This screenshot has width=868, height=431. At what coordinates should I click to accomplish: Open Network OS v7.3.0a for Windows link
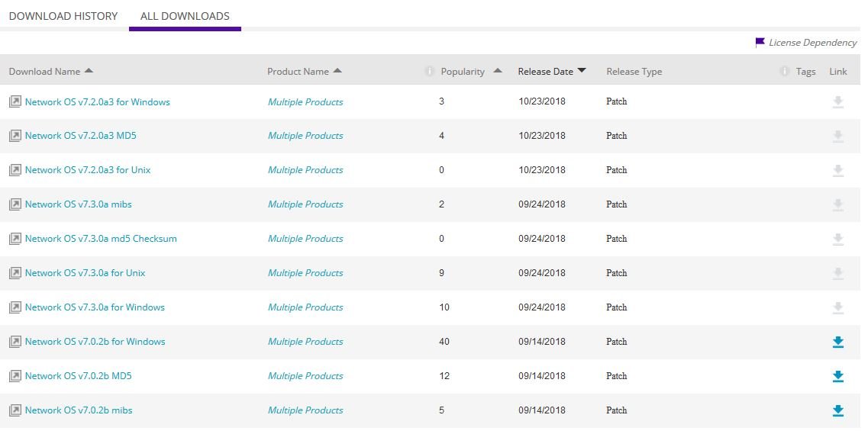[95, 307]
